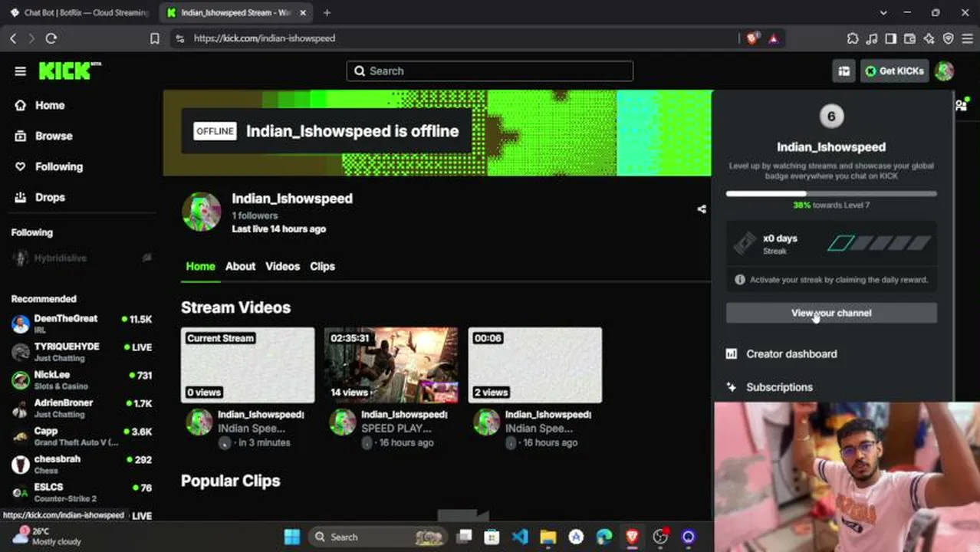Click the level 6 badge in the profile panel
Image resolution: width=980 pixels, height=552 pixels.
831,117
